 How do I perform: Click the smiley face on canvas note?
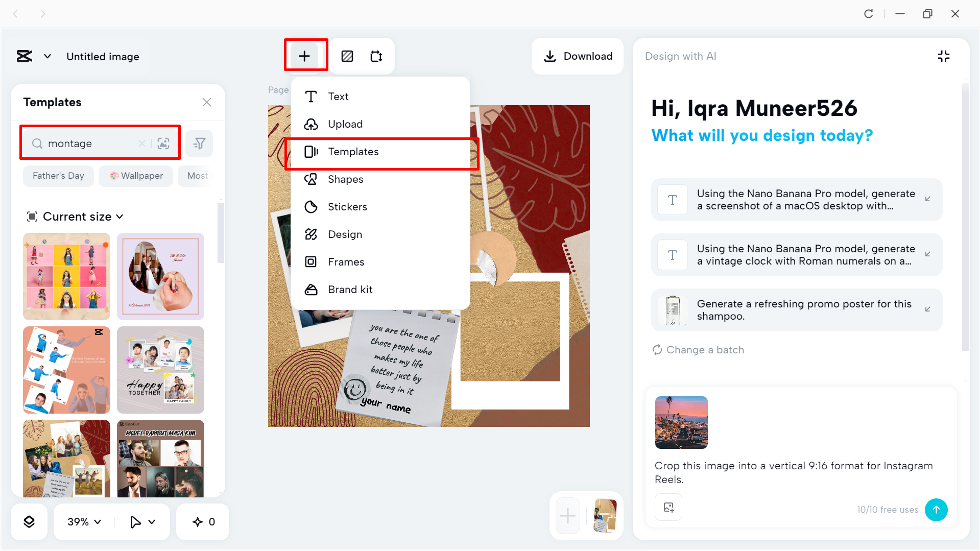pyautogui.click(x=354, y=389)
